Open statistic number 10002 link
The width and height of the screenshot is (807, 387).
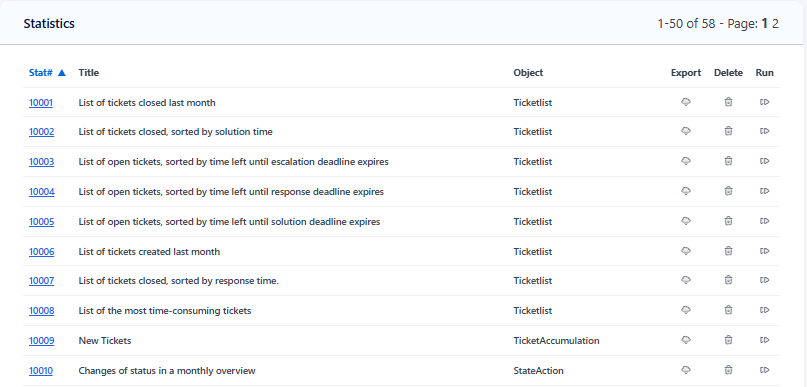coord(41,132)
